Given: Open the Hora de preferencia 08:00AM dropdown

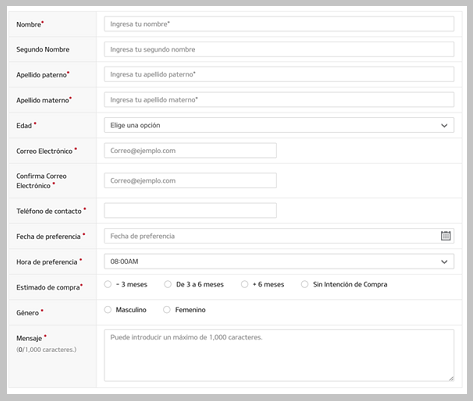Looking at the screenshot, I should pos(279,261).
